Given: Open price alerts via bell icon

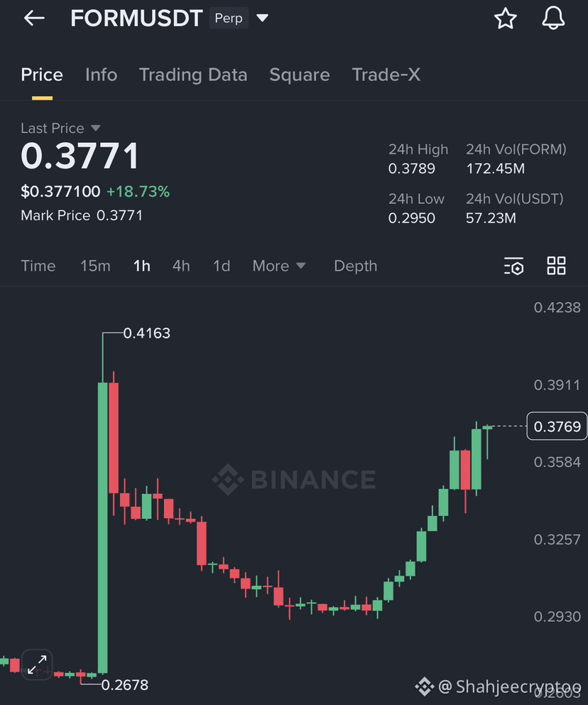Looking at the screenshot, I should [x=553, y=18].
